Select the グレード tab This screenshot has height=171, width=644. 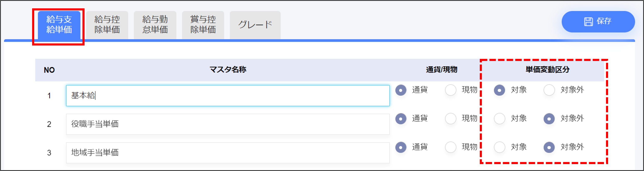click(255, 25)
